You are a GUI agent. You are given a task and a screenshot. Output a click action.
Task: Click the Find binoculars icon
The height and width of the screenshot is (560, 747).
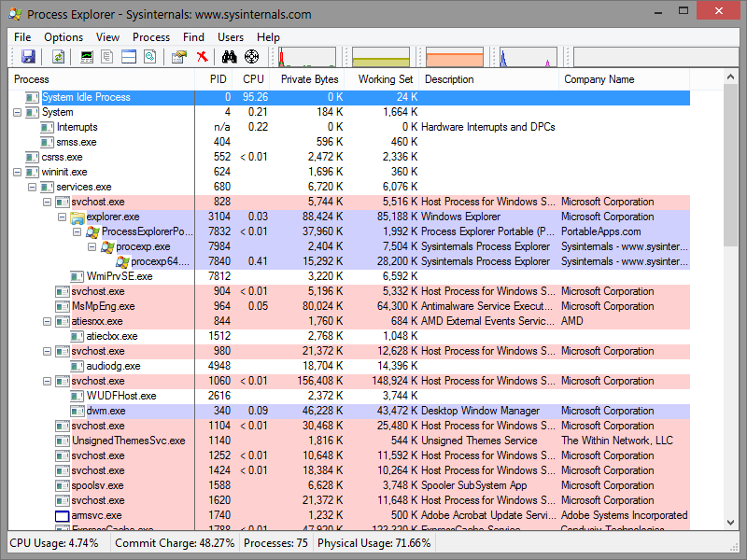coord(229,58)
